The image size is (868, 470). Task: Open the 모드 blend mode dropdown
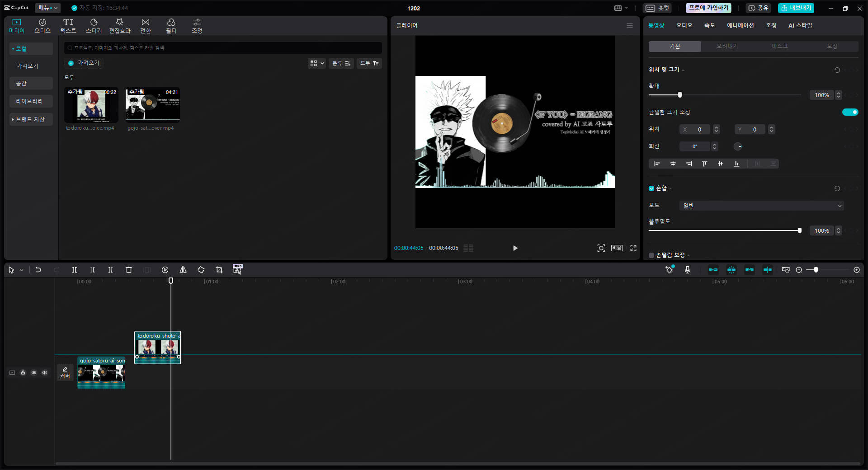click(762, 206)
